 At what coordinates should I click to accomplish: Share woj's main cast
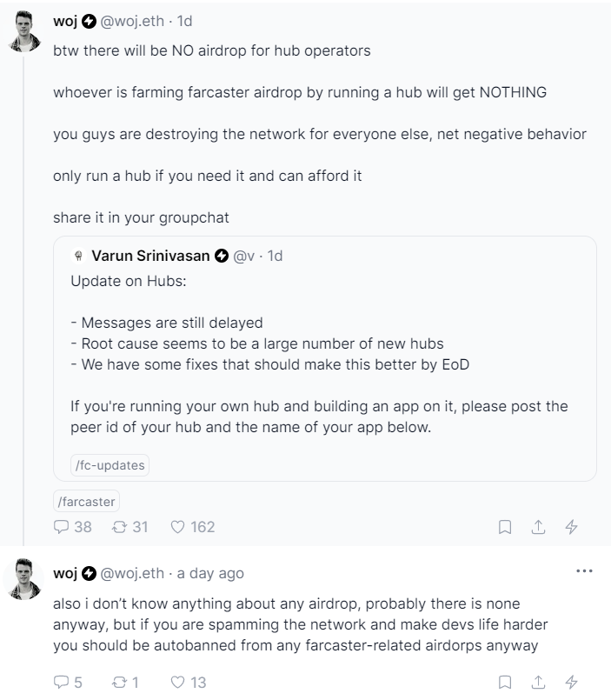pos(538,527)
